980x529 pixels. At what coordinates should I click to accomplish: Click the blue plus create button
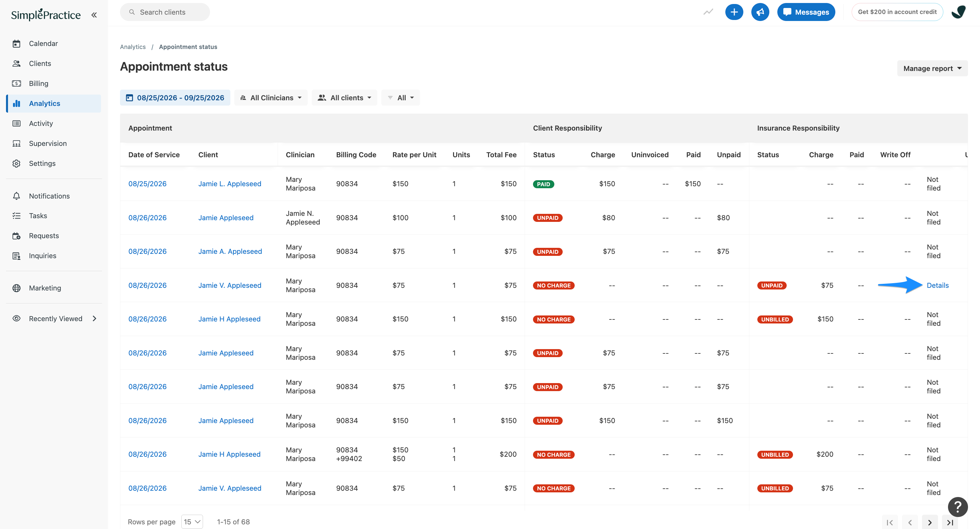734,12
